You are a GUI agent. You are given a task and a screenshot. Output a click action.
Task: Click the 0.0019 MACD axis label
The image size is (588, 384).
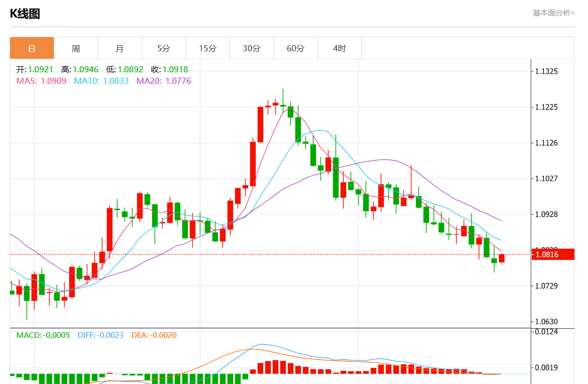coord(546,367)
